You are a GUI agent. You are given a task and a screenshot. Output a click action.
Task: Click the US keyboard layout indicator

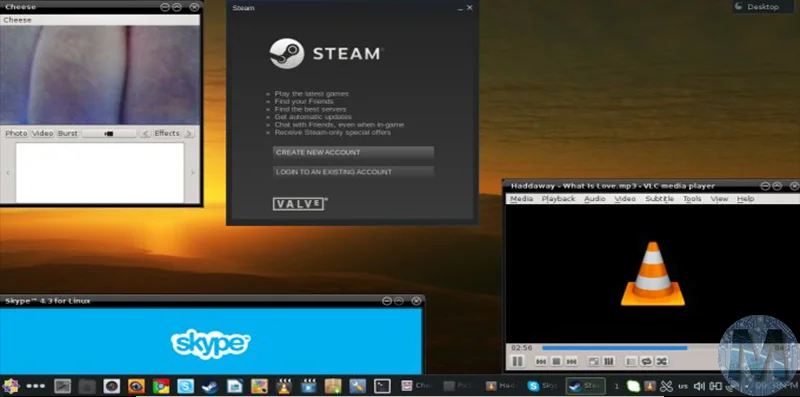tap(683, 386)
